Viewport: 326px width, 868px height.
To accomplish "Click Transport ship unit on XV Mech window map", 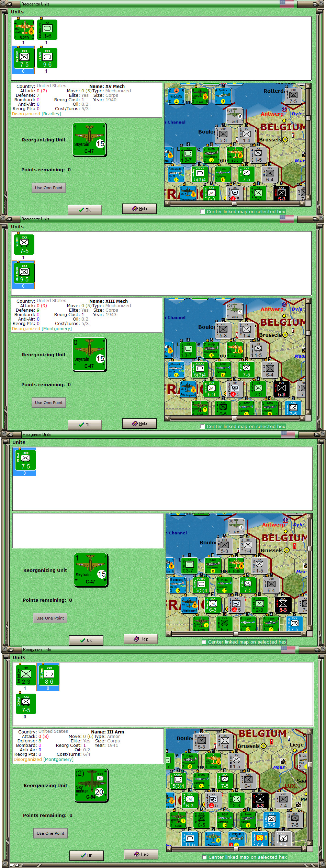I will 177,96.
